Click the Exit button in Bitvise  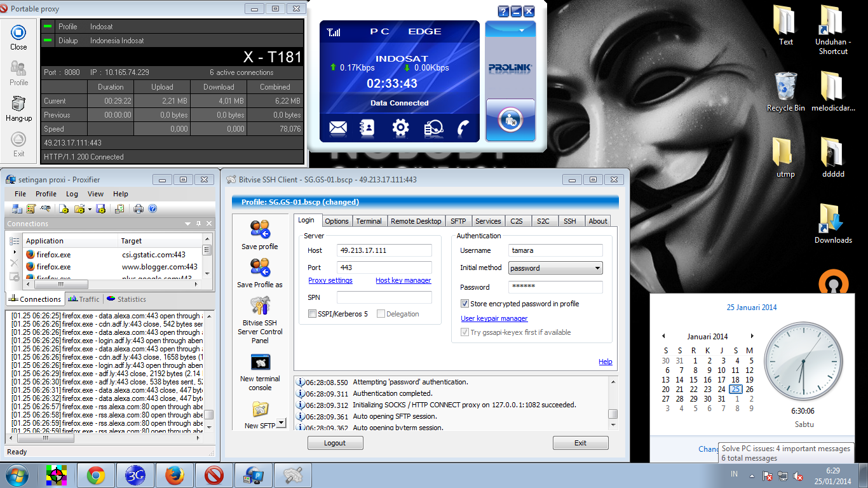(580, 443)
